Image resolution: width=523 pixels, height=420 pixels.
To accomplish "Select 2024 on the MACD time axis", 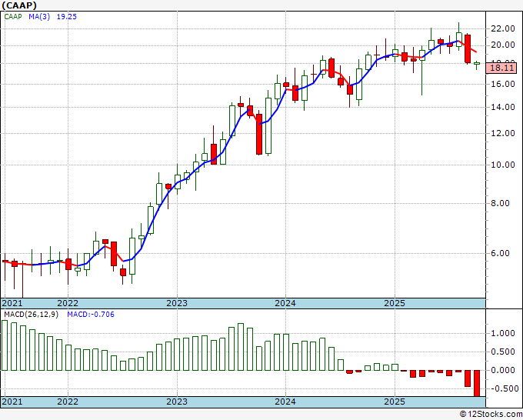I will pos(285,402).
